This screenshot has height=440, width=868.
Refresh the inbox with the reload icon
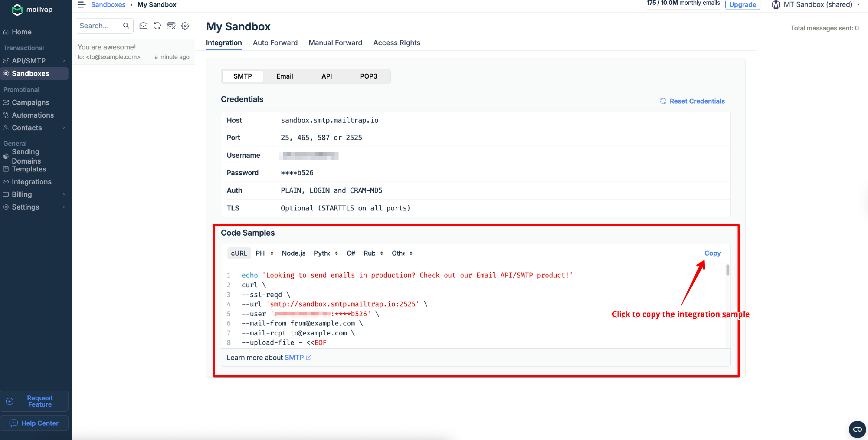click(x=157, y=26)
